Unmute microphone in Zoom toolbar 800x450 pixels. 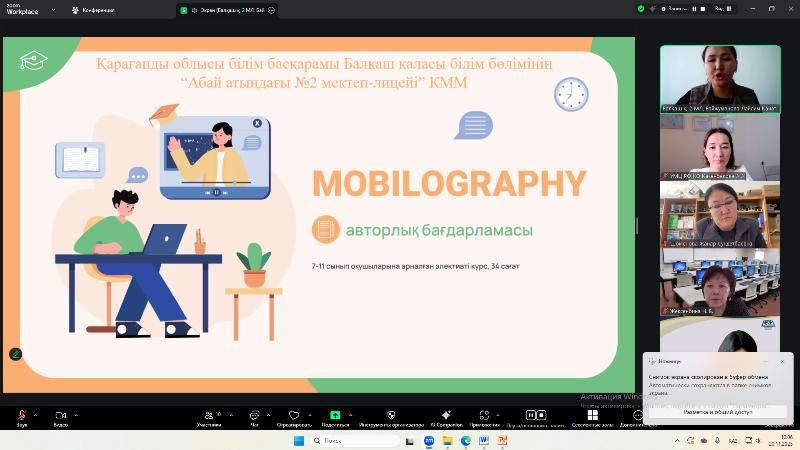point(21,415)
